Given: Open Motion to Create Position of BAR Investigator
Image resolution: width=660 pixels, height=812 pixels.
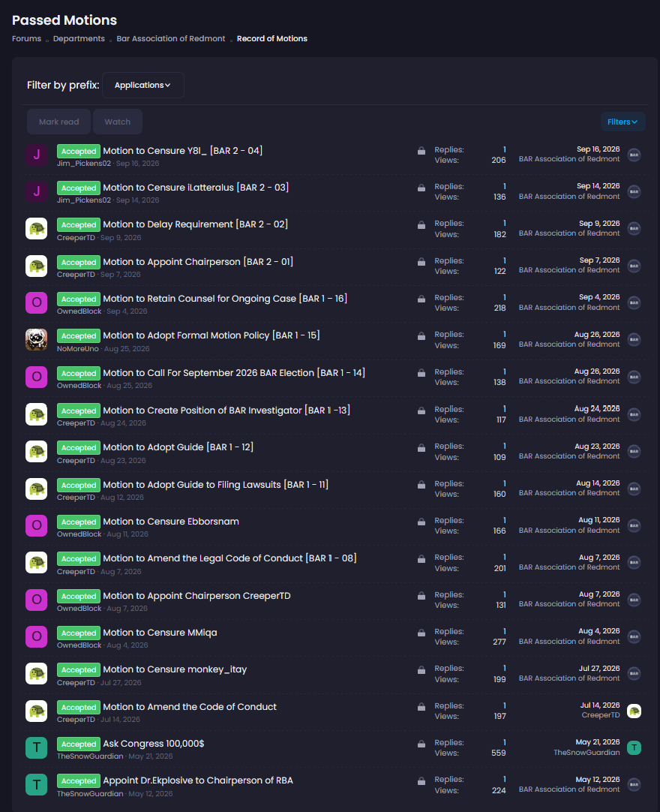Looking at the screenshot, I should 226,411.
